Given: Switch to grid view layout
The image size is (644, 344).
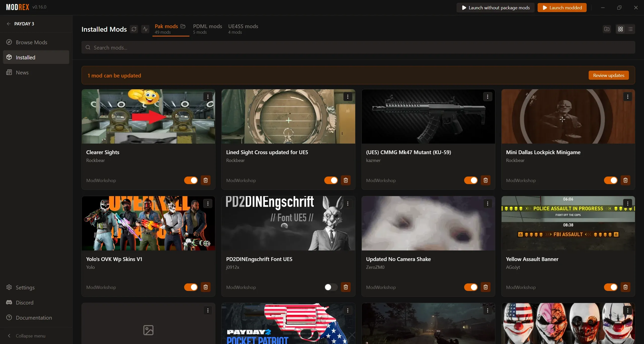Looking at the screenshot, I should 620,29.
